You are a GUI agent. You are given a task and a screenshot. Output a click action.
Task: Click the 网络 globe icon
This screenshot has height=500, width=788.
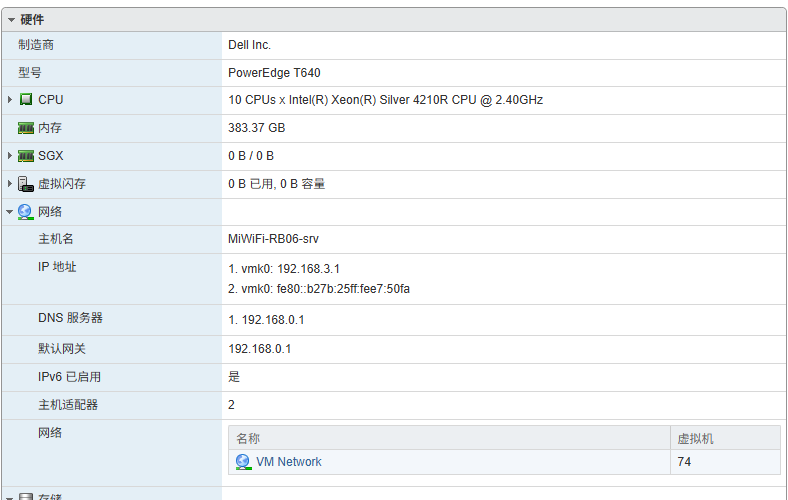pyautogui.click(x=26, y=212)
